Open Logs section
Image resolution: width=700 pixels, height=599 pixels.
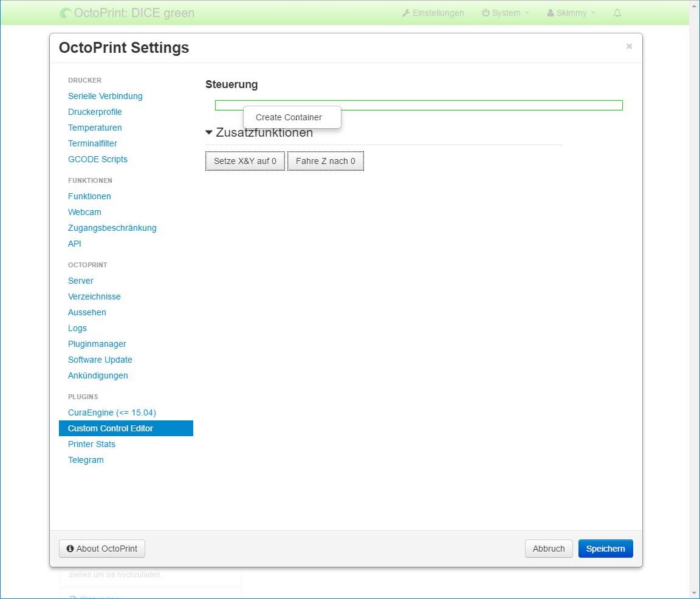tap(77, 328)
